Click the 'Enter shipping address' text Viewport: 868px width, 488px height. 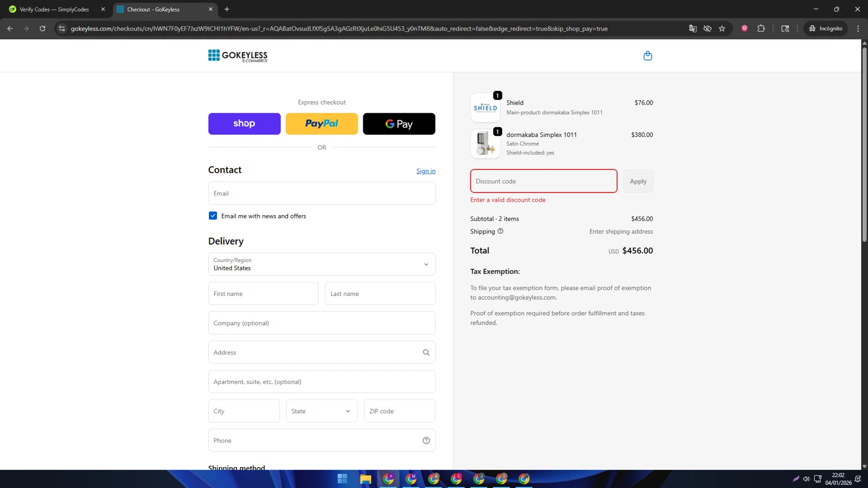tap(621, 231)
